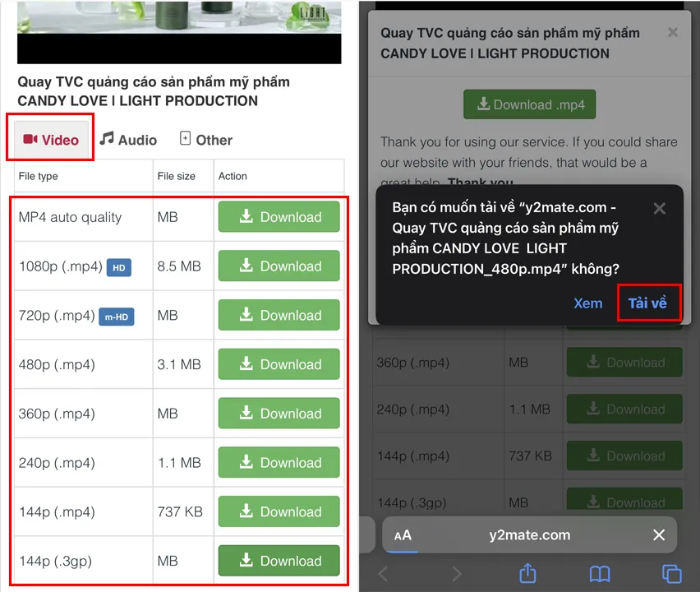Download MP4 auto quality option
The height and width of the screenshot is (592, 700).
click(x=279, y=217)
